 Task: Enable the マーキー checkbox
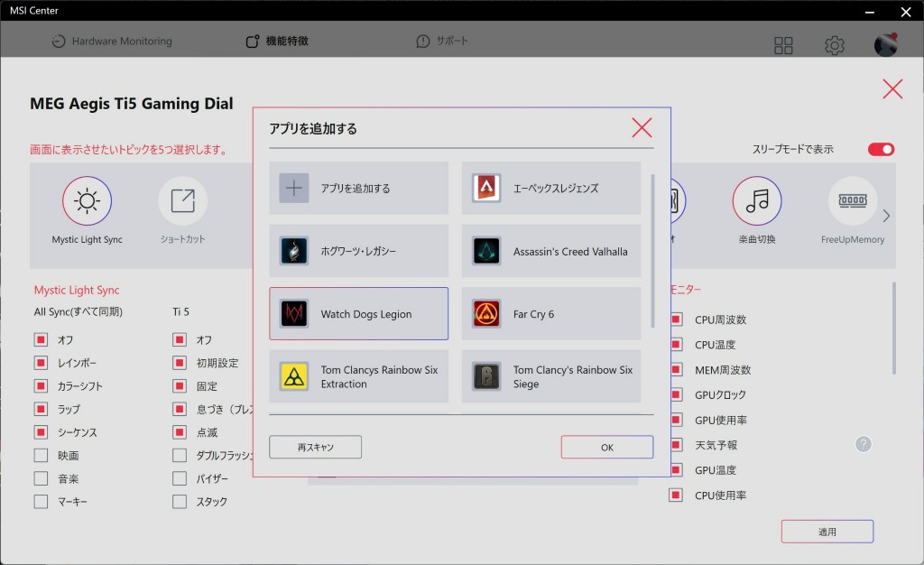(41, 502)
